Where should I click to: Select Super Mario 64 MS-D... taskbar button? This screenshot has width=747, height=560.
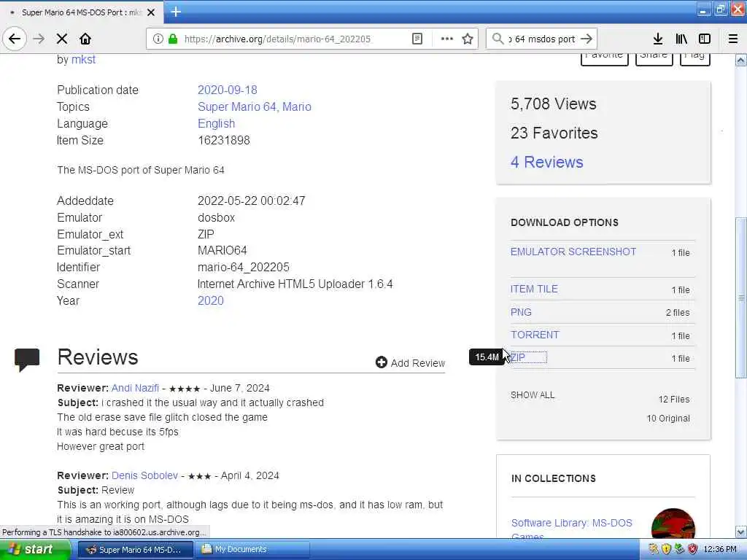(x=135, y=549)
